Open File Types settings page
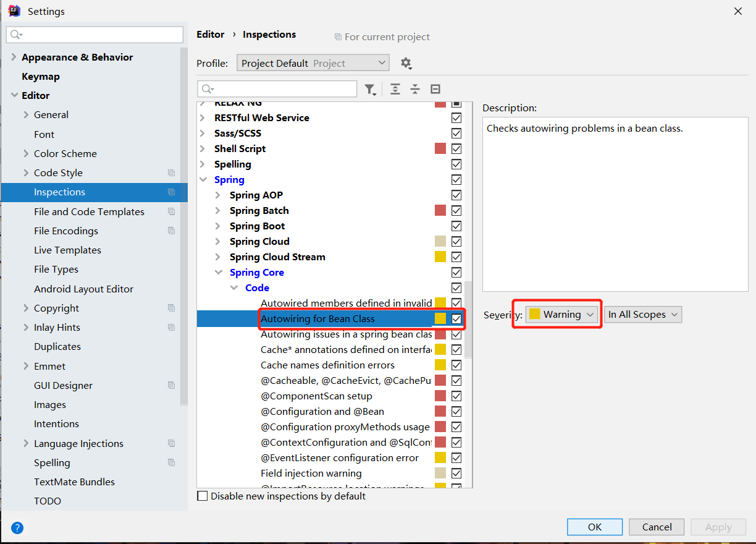756x544 pixels. 56,269
